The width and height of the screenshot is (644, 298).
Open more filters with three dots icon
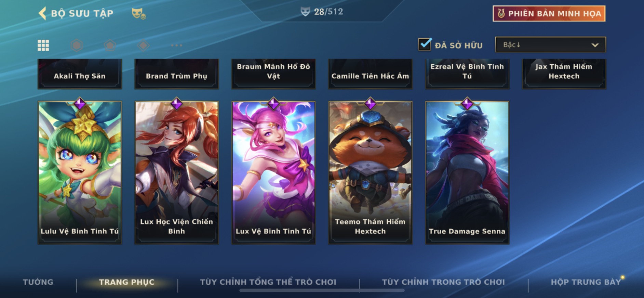(x=176, y=45)
